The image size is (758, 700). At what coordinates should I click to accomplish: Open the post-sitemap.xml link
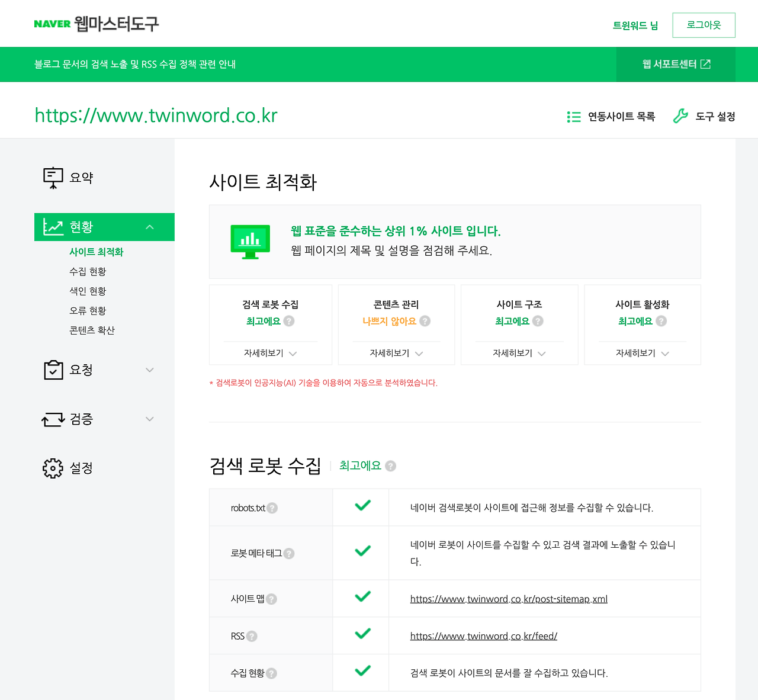click(508, 599)
